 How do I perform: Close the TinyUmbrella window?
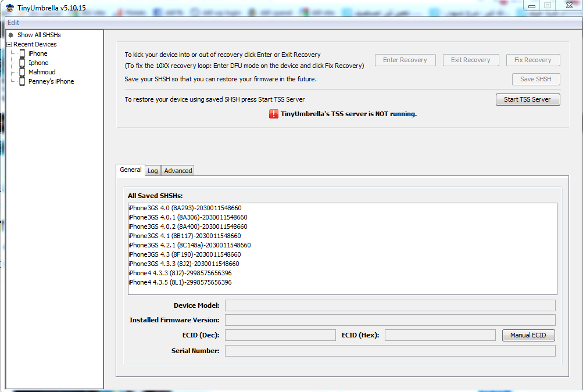569,6
